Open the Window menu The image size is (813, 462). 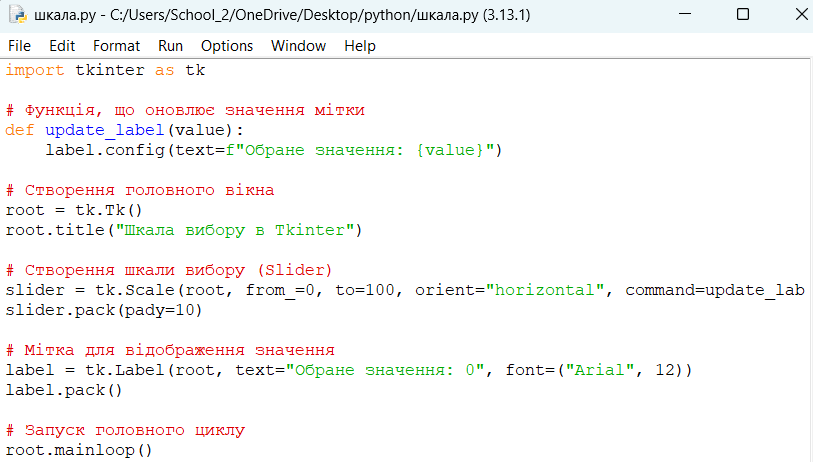pos(298,46)
